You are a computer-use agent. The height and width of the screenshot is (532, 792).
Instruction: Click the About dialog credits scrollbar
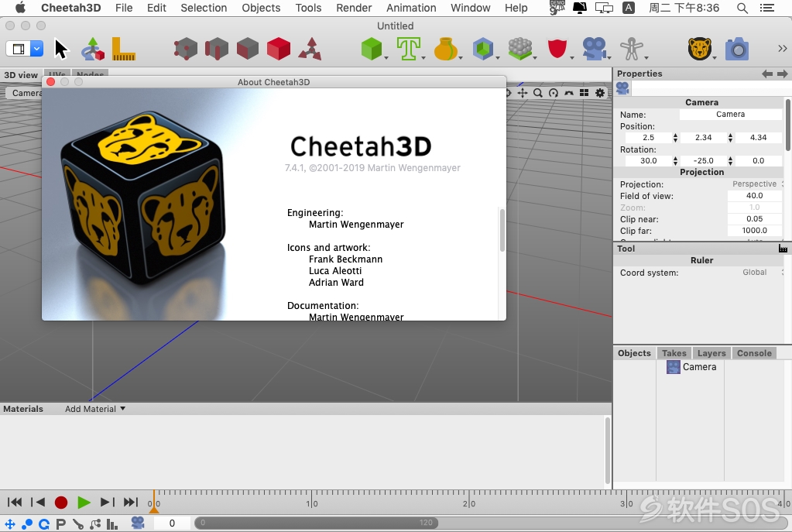(x=502, y=230)
